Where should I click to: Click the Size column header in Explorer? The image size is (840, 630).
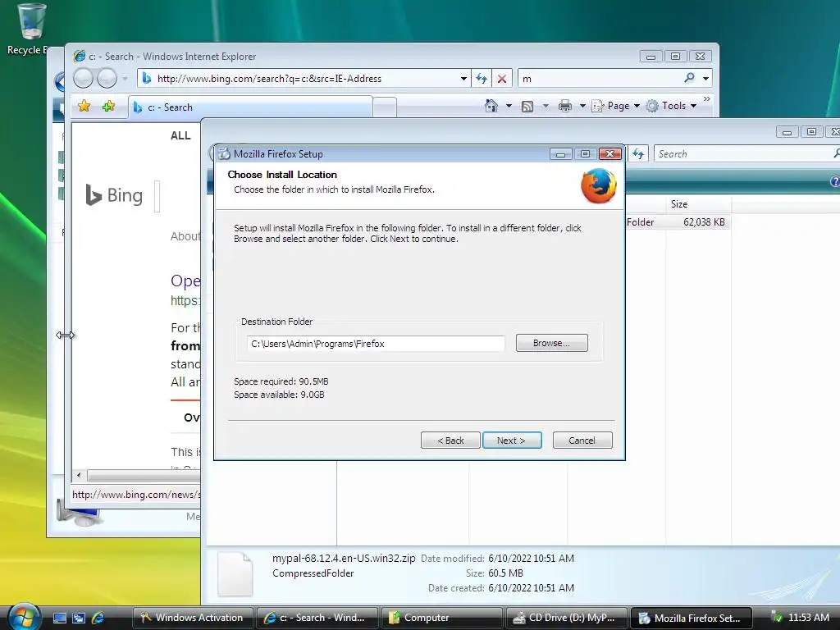pos(698,204)
